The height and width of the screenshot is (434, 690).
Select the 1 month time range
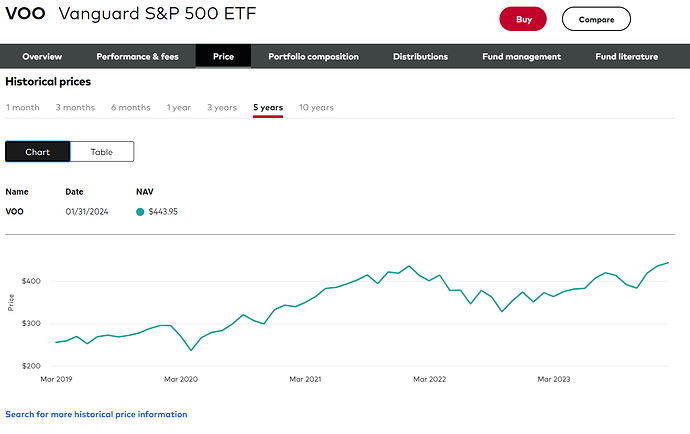(x=23, y=107)
